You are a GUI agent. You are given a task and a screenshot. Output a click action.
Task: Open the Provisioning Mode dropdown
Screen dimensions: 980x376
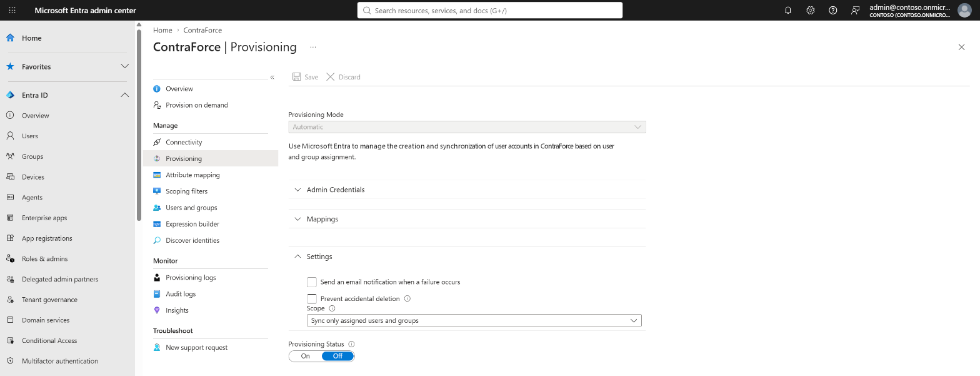[x=467, y=127]
